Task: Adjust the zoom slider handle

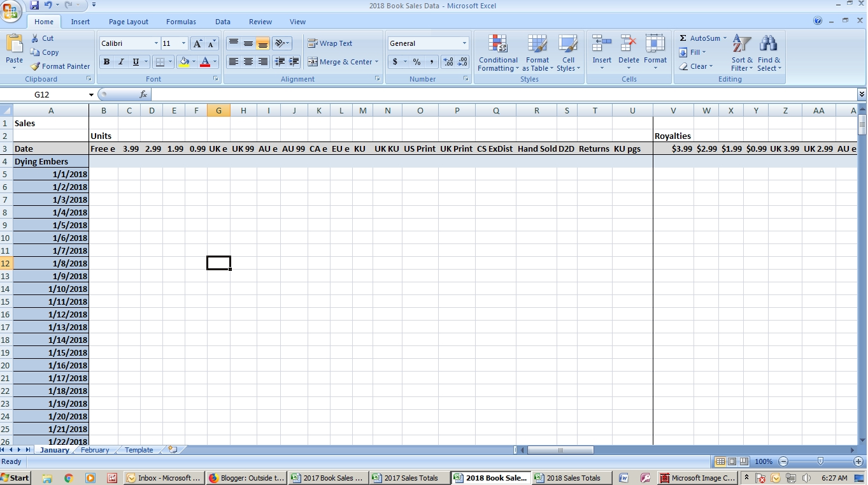Action: coord(820,461)
